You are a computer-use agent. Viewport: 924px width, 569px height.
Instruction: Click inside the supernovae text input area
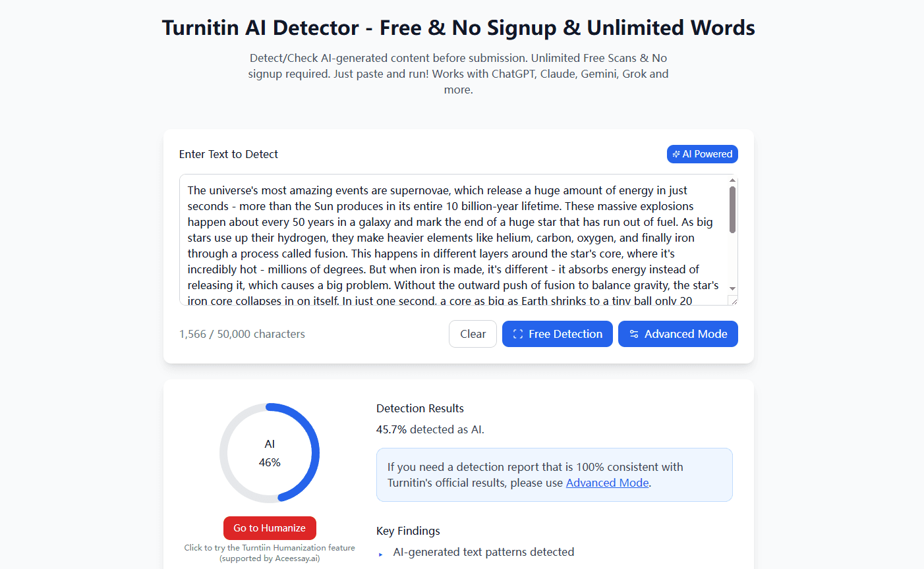point(453,240)
